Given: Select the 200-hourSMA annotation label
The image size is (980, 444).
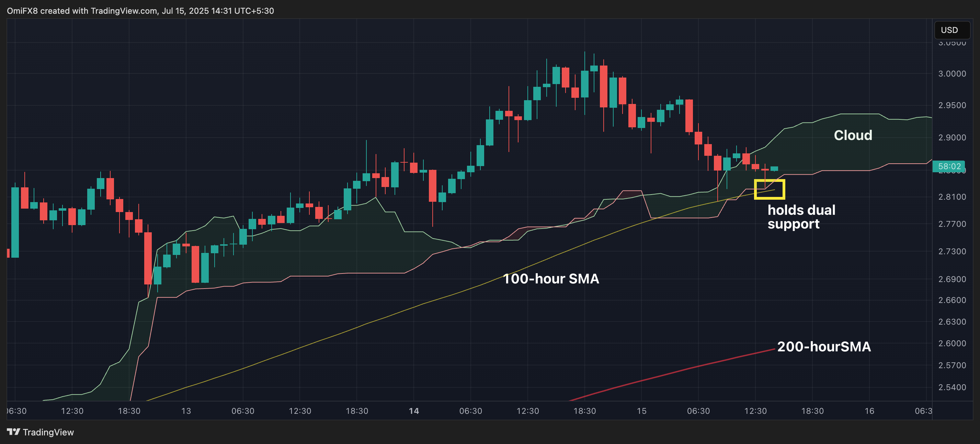Looking at the screenshot, I should (824, 347).
